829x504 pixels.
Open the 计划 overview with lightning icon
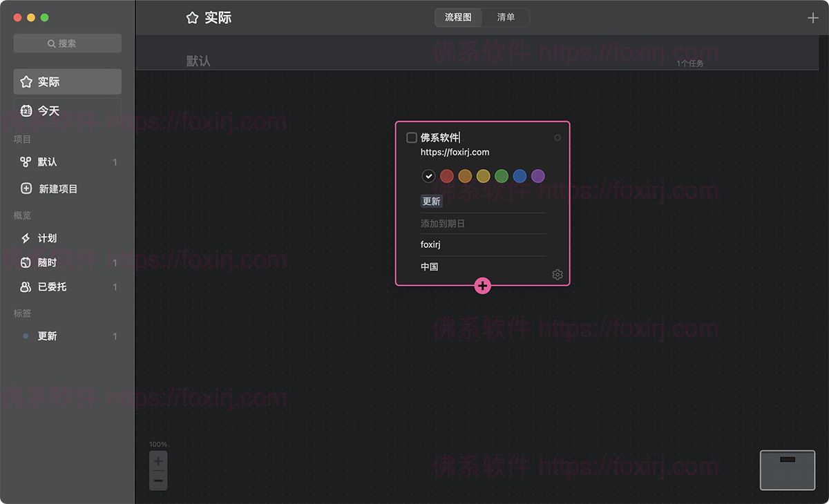44,238
